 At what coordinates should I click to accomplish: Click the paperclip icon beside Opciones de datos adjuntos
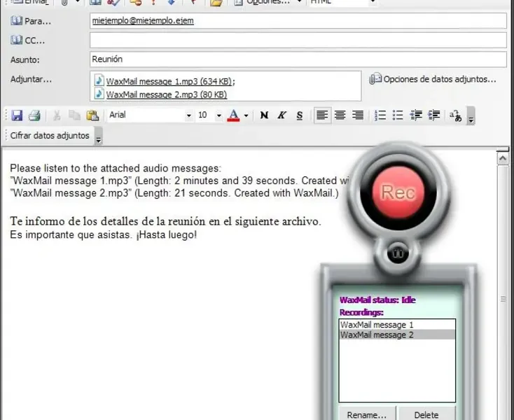[x=375, y=79]
